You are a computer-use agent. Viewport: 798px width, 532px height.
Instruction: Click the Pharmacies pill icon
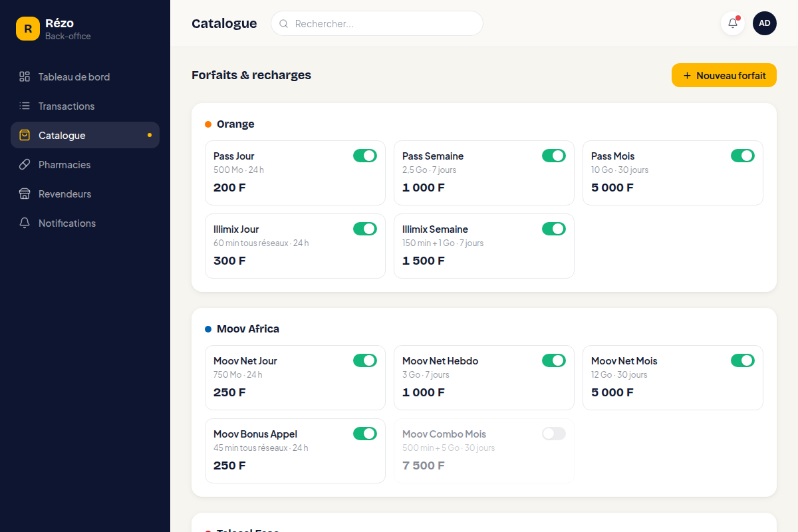tap(25, 164)
